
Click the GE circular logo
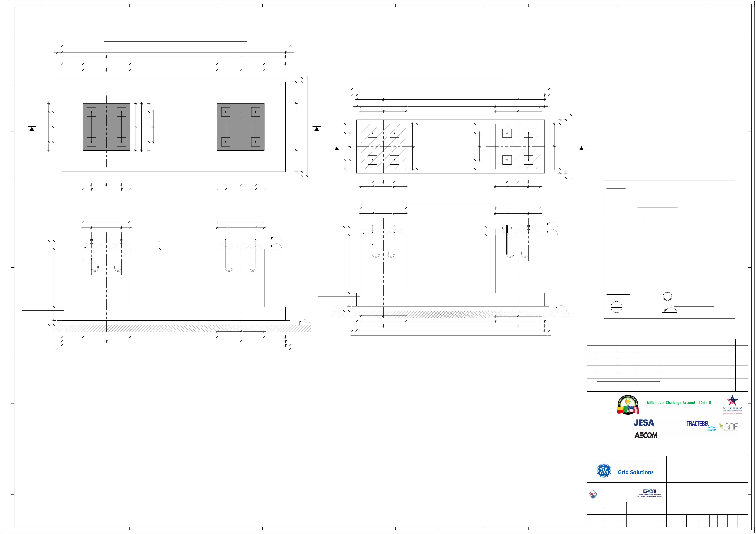click(604, 471)
